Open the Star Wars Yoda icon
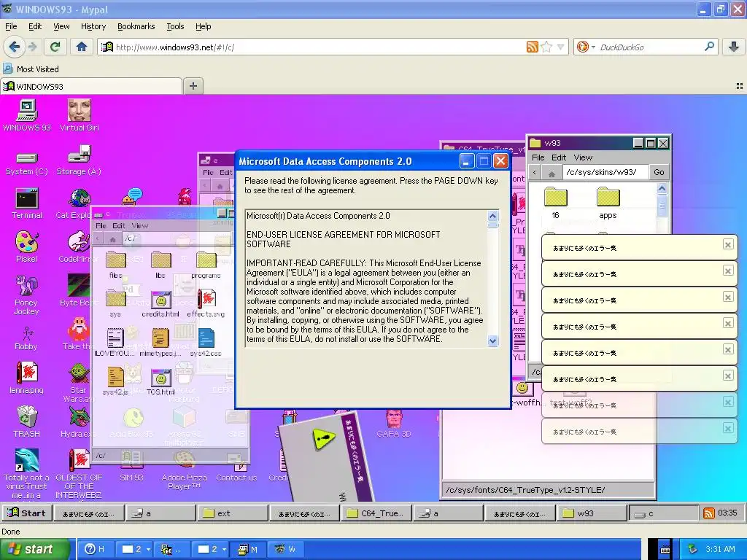 (78, 382)
